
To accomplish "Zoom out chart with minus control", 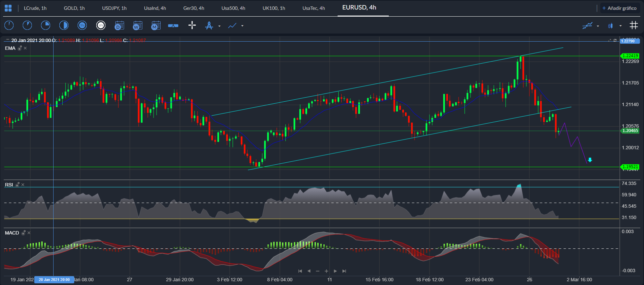I will (x=318, y=271).
